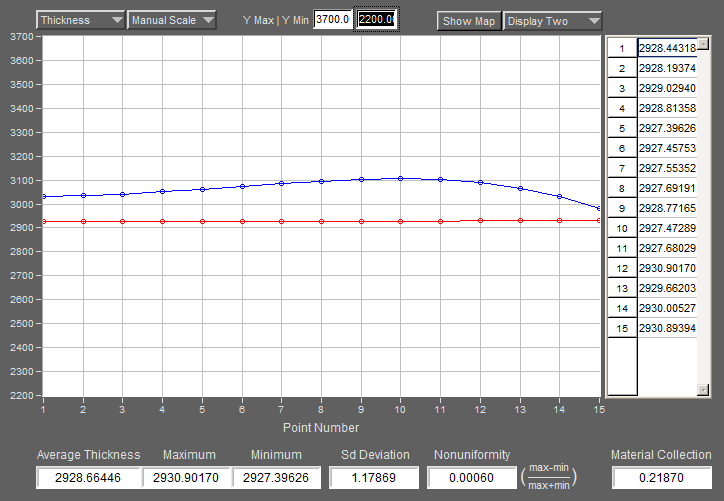Click the Show Map button
The height and width of the screenshot is (501, 724).
[469, 21]
